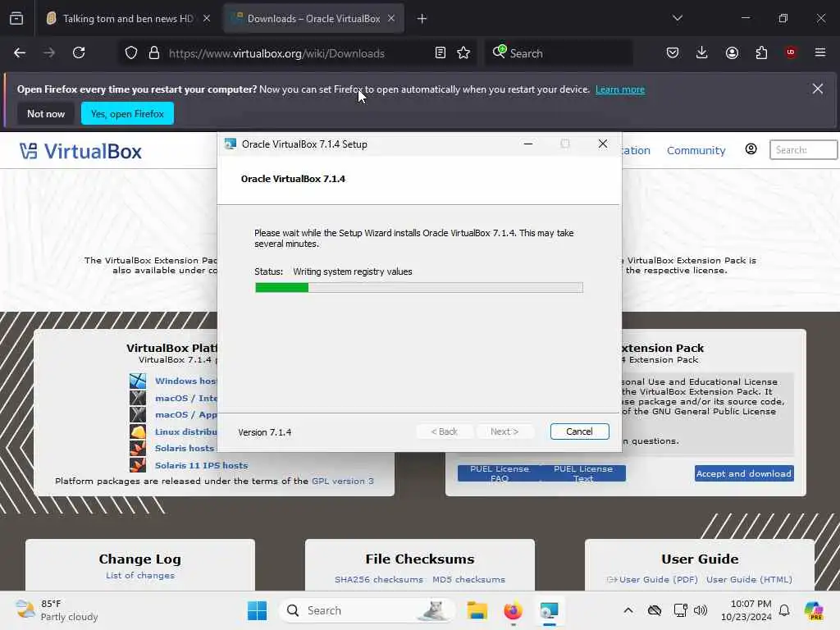Open the PUEL License FAQ button
The image size is (840, 630).
coord(500,473)
